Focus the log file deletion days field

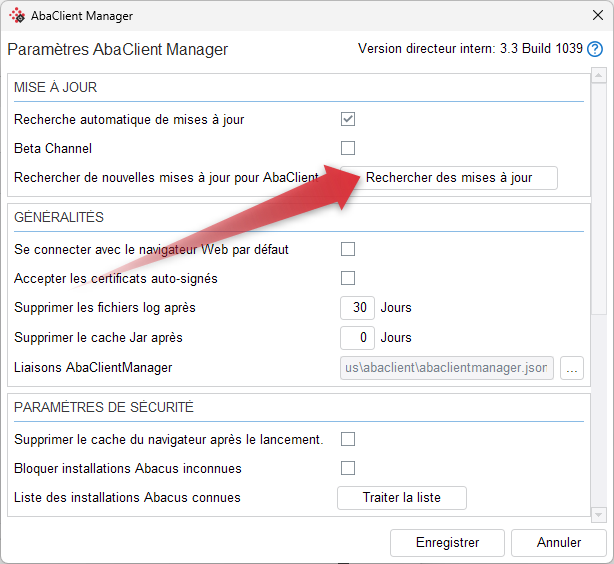pos(357,308)
